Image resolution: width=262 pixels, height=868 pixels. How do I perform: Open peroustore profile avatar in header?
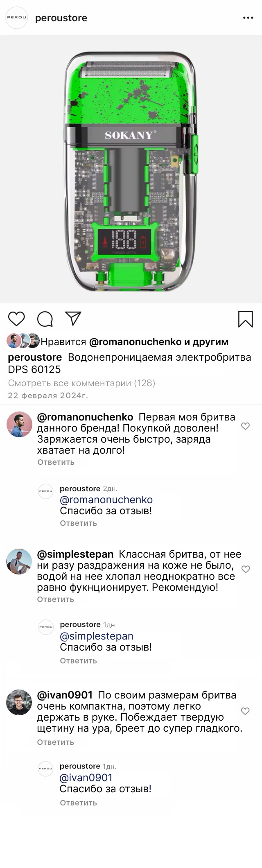pos(16,18)
